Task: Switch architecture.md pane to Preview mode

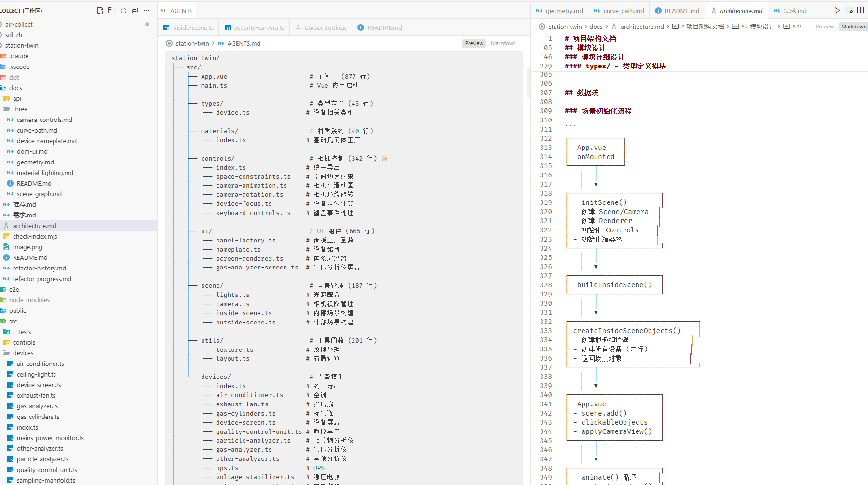Action: (825, 27)
